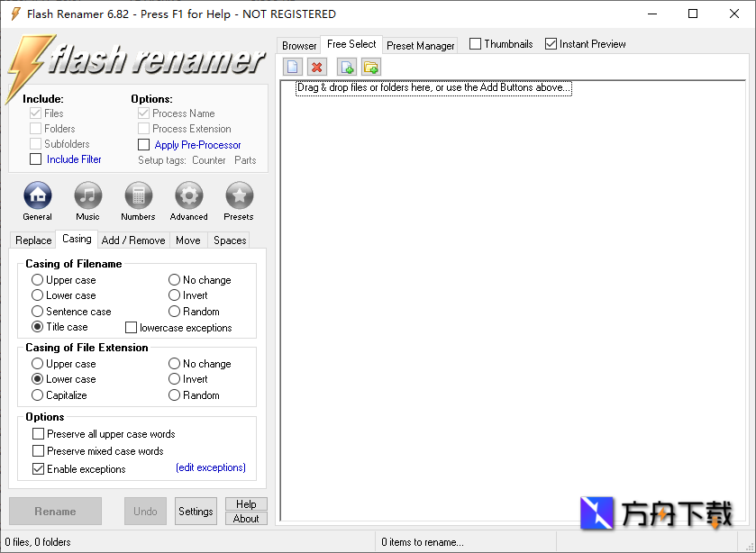Click the red delete selection icon
The width and height of the screenshot is (756, 553).
[x=317, y=66]
